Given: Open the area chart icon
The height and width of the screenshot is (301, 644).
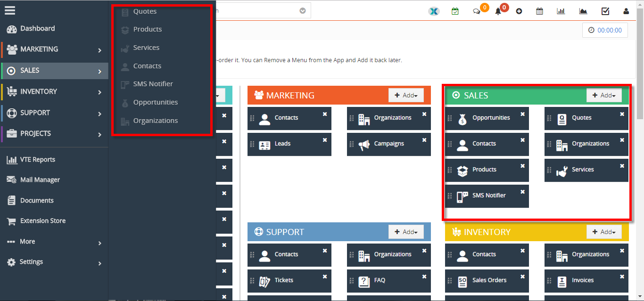Looking at the screenshot, I should (583, 11).
